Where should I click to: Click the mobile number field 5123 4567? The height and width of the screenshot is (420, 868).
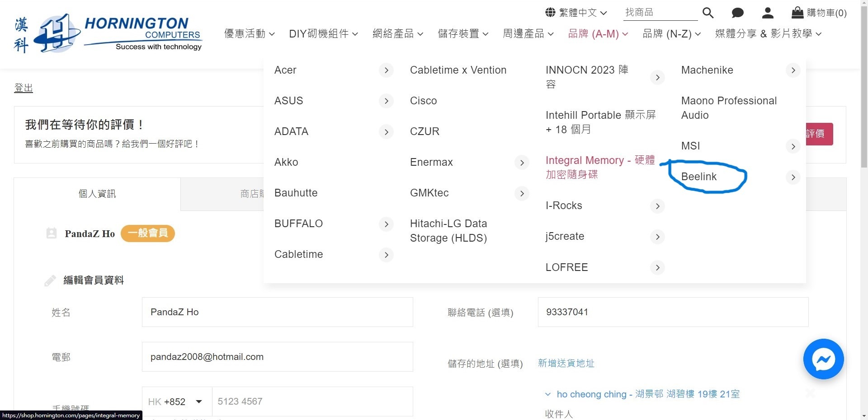[312, 401]
